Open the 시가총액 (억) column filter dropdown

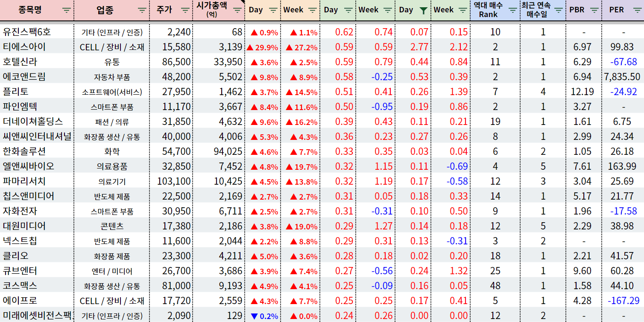[x=237, y=10]
